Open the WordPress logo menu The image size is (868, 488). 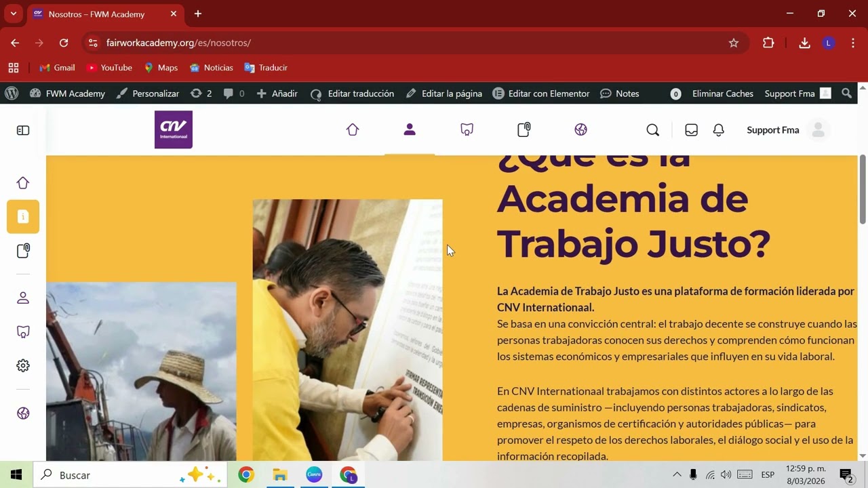[x=12, y=94]
